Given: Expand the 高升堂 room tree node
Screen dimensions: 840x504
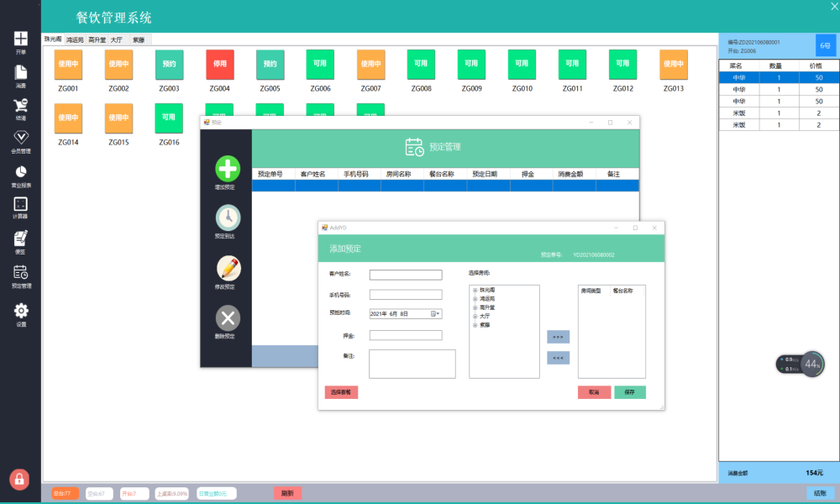Looking at the screenshot, I should point(475,307).
